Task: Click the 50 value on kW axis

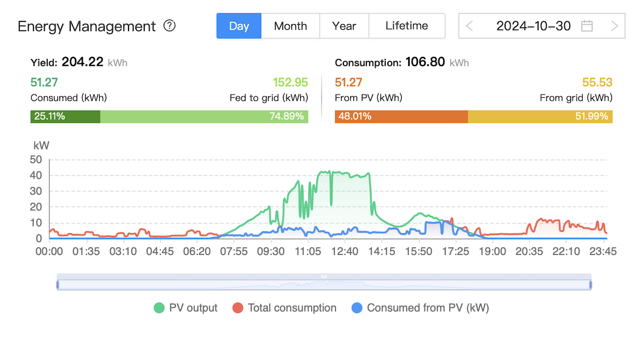Action: click(37, 159)
